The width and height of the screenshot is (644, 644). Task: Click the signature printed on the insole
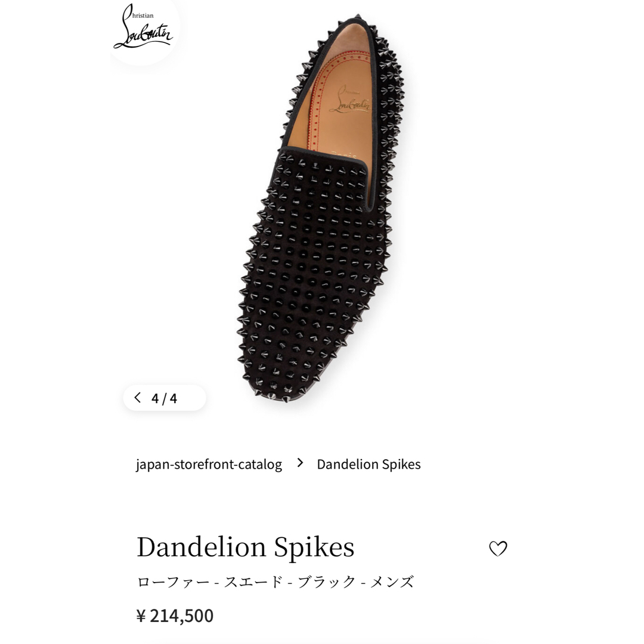click(350, 100)
